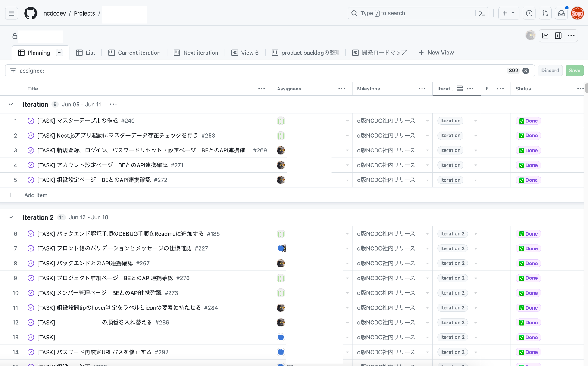Open Title column options ellipsis
This screenshot has width=588, height=366.
[x=262, y=88]
